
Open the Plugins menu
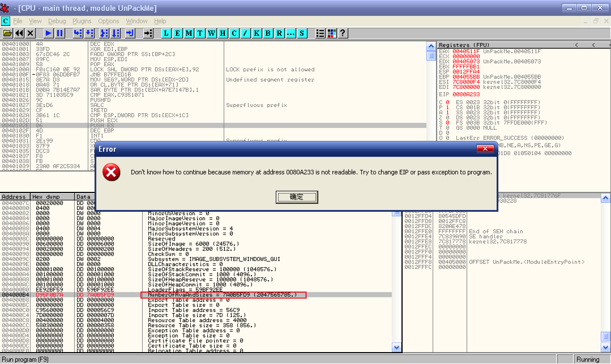(x=82, y=21)
